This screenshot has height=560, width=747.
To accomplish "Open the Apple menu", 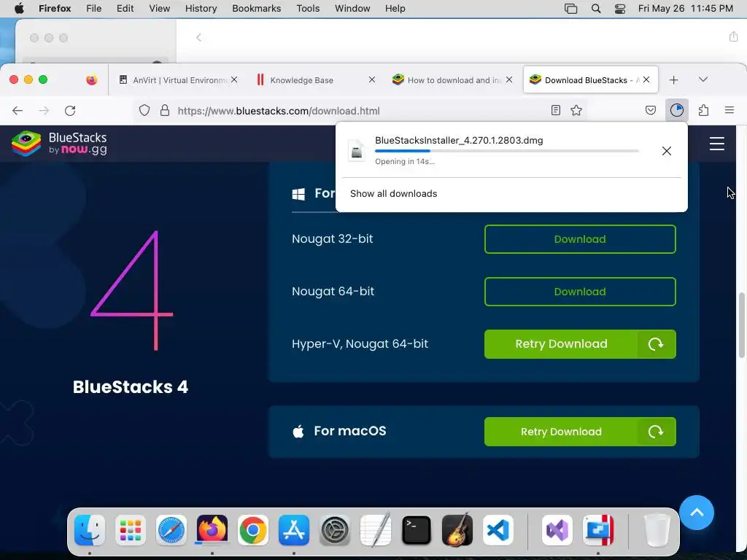I will [x=19, y=9].
